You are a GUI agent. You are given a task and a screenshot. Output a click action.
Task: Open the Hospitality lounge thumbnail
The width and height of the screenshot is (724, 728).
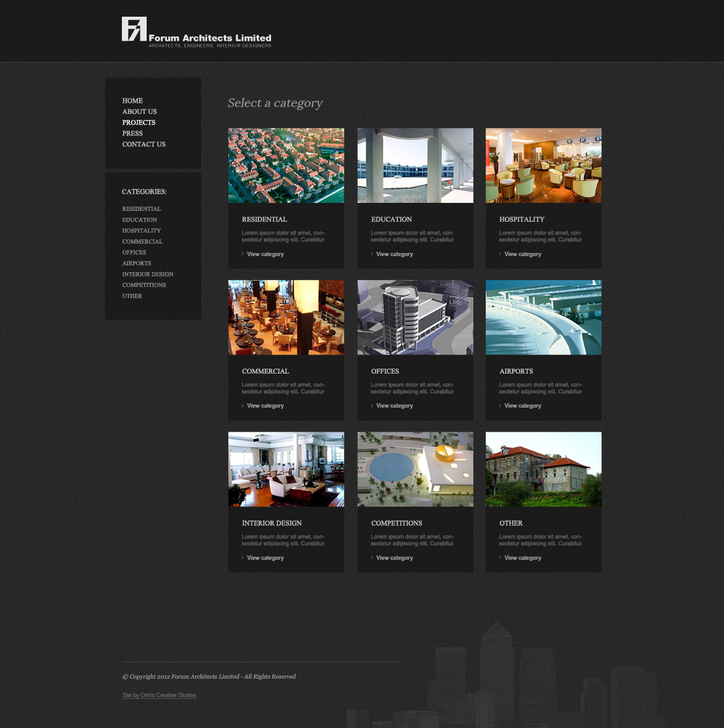pos(543,165)
